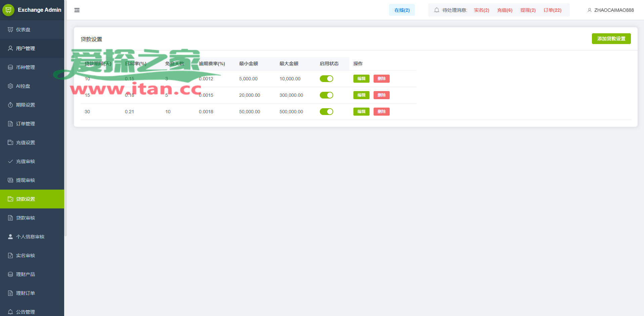This screenshot has height=316, width=644.
Task: Disable the 15-day loan status switch
Action: point(327,95)
